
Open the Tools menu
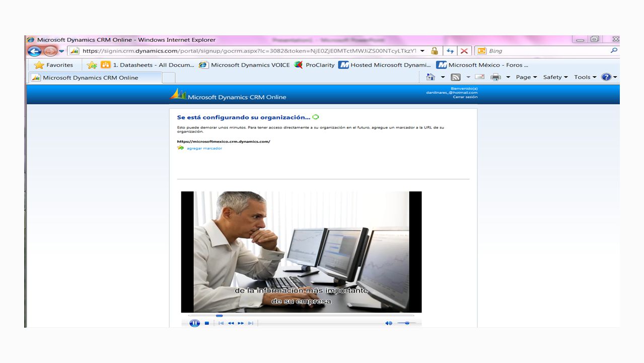click(x=585, y=77)
